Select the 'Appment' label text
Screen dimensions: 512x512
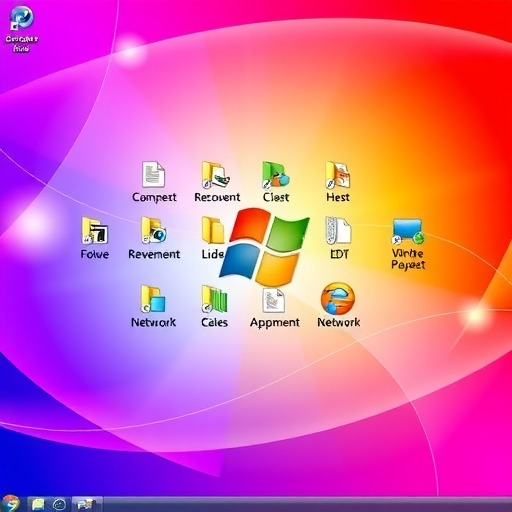pyautogui.click(x=275, y=322)
